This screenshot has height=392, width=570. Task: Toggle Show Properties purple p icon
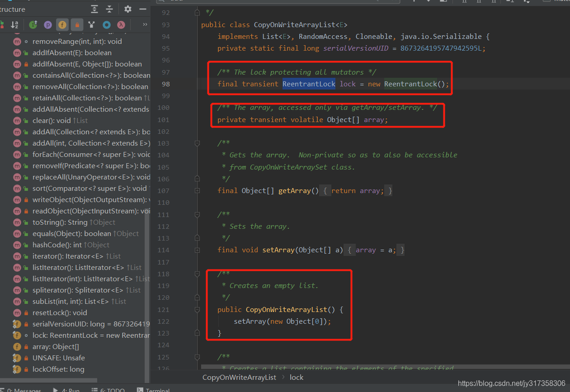click(x=47, y=24)
